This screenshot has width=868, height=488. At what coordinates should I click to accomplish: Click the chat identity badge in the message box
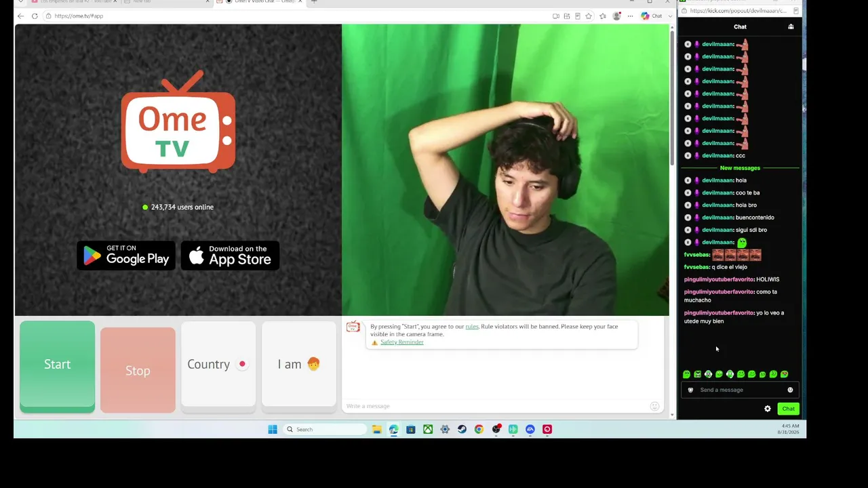[x=691, y=390]
